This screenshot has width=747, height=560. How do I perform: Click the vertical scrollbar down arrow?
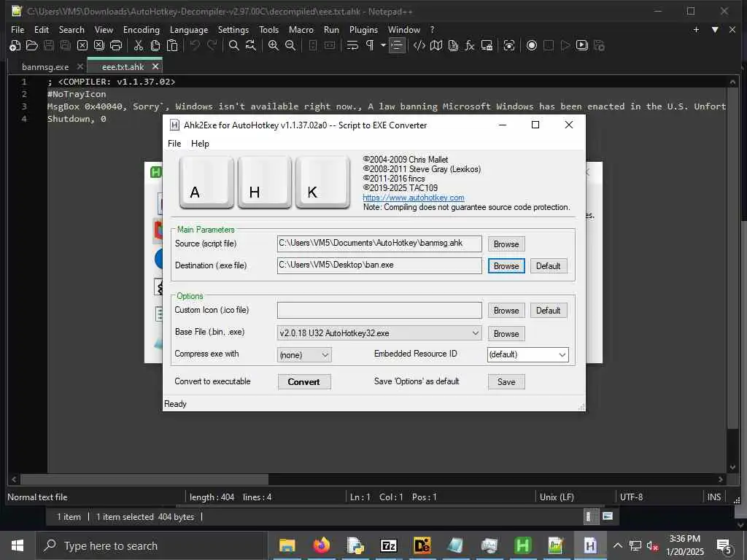(732, 467)
